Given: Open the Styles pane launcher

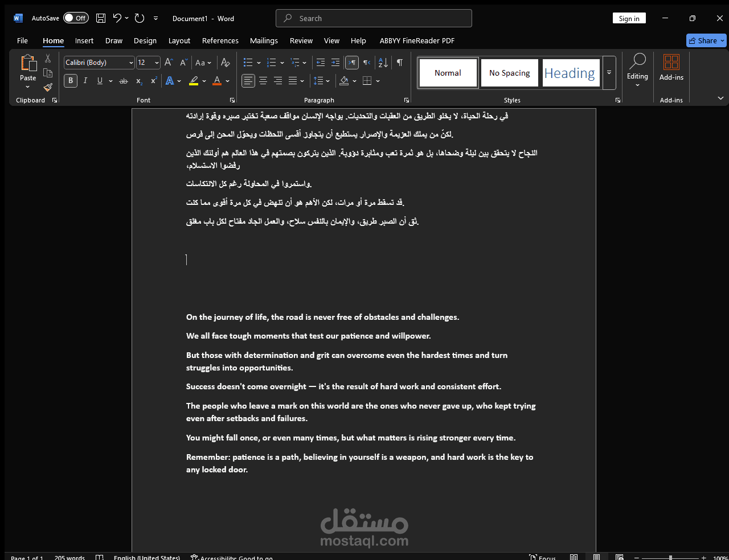Looking at the screenshot, I should click(618, 100).
